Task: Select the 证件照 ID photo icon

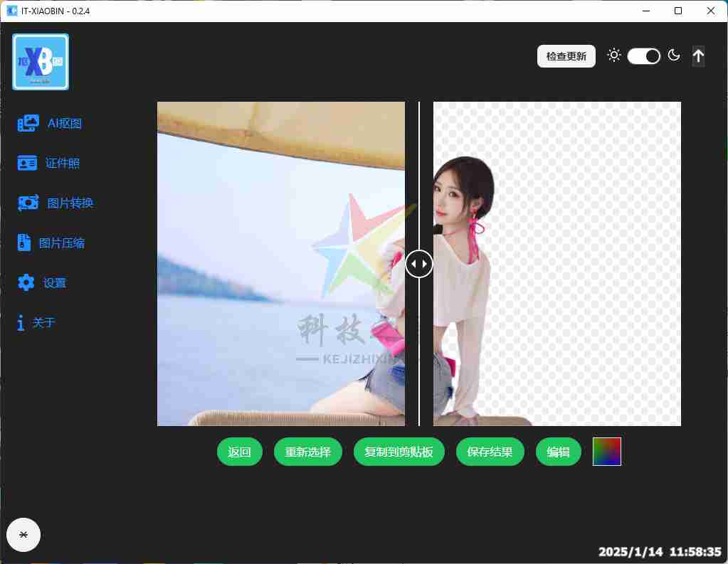Action: point(27,164)
